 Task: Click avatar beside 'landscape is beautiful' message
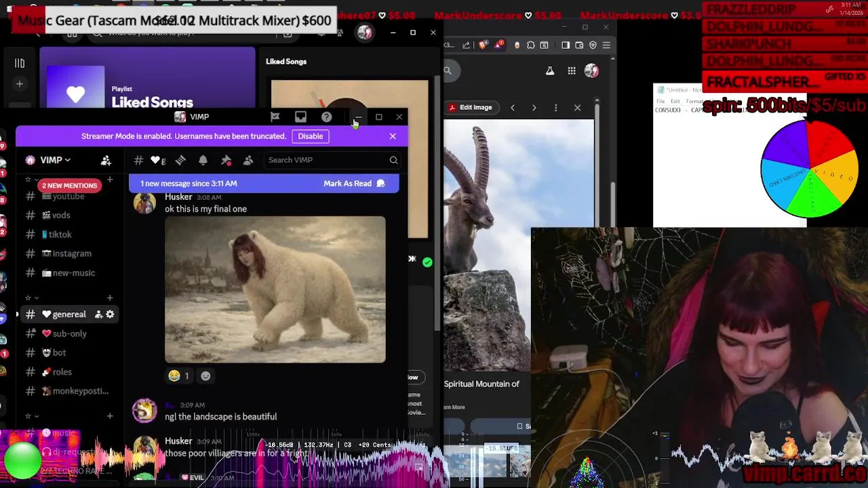(144, 411)
